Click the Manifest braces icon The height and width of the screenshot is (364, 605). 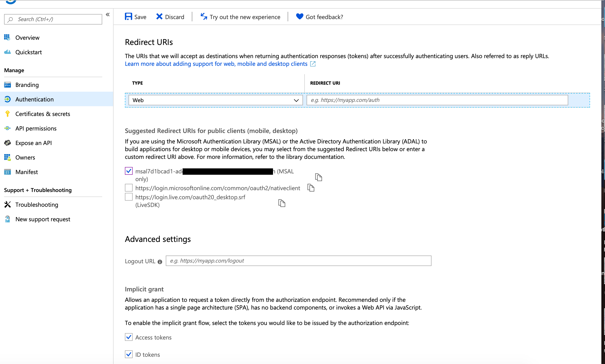8,172
